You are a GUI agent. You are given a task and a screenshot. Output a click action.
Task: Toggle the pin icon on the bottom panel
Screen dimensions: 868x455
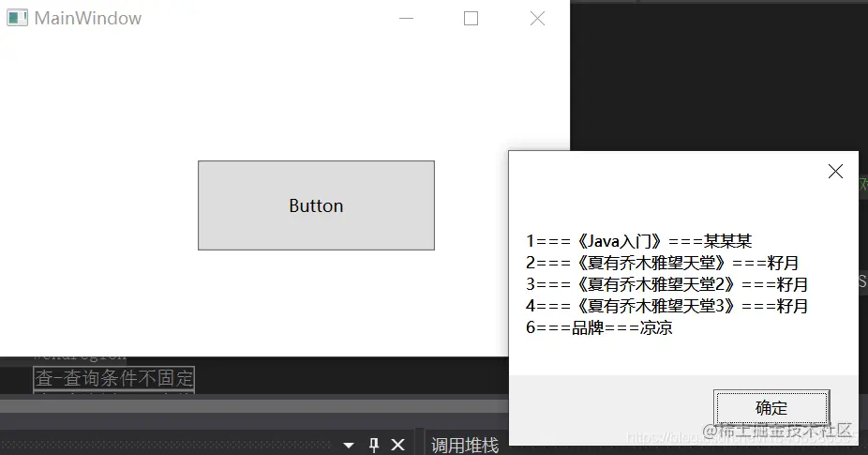[374, 445]
